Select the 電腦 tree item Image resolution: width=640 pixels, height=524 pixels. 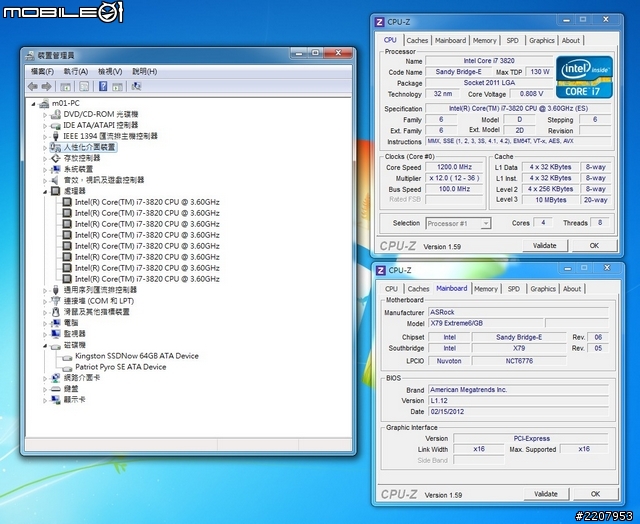pyautogui.click(x=71, y=323)
